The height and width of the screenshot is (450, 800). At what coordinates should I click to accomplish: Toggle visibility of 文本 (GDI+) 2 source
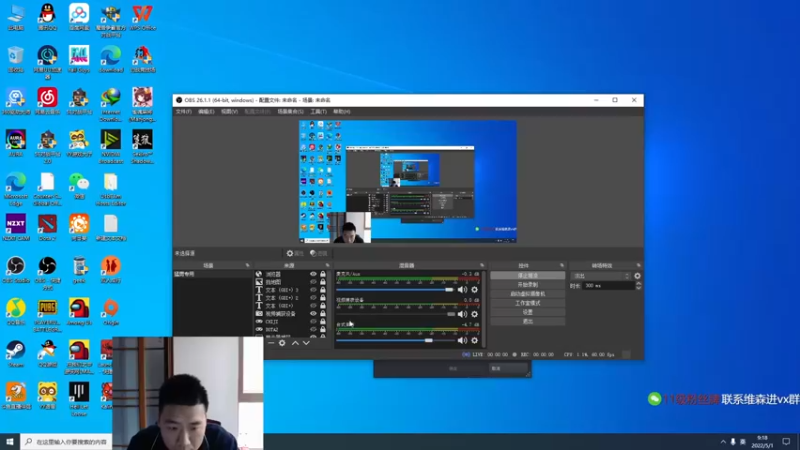[x=313, y=297]
